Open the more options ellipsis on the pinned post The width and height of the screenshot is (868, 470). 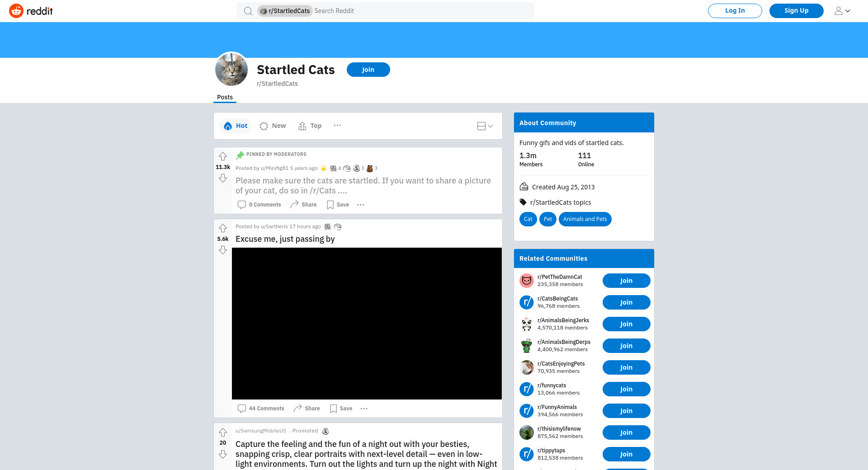[x=361, y=205]
